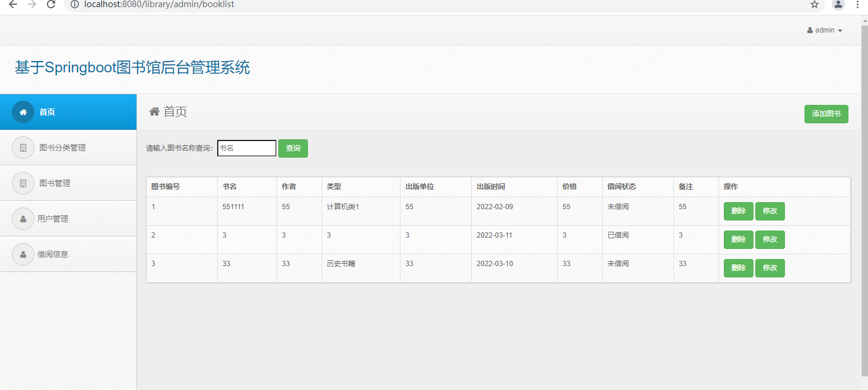Click the 添加图书 button
The image size is (868, 390).
[826, 114]
